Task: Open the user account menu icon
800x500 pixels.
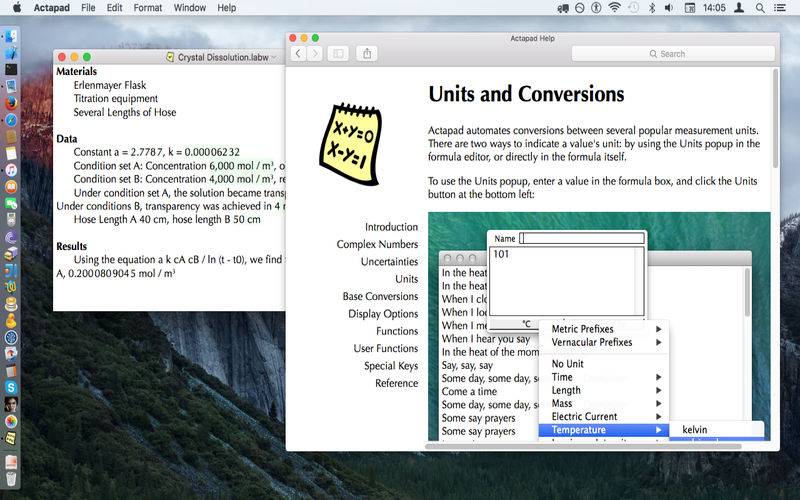Action: [x=738, y=8]
